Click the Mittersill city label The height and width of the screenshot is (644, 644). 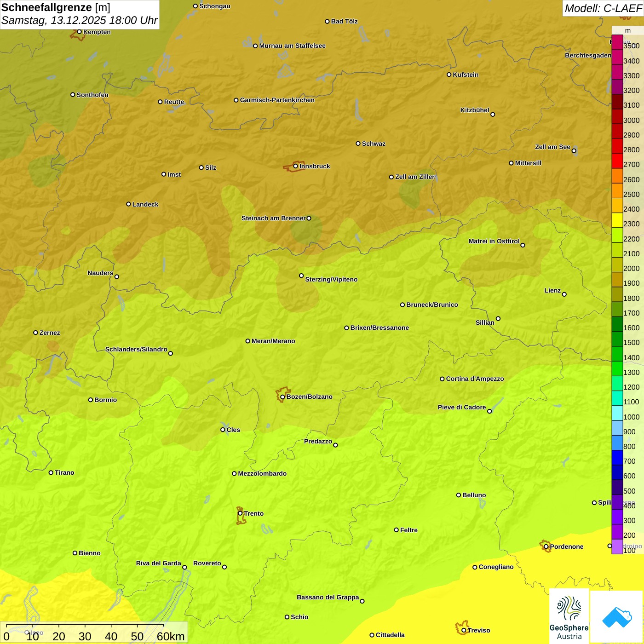[528, 163]
